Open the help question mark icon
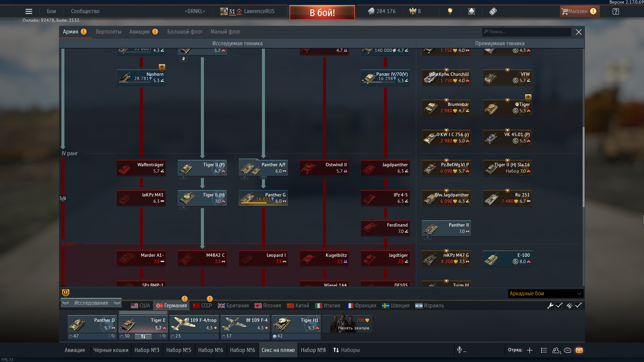Image resolution: width=644 pixels, height=362 pixels. (615, 11)
